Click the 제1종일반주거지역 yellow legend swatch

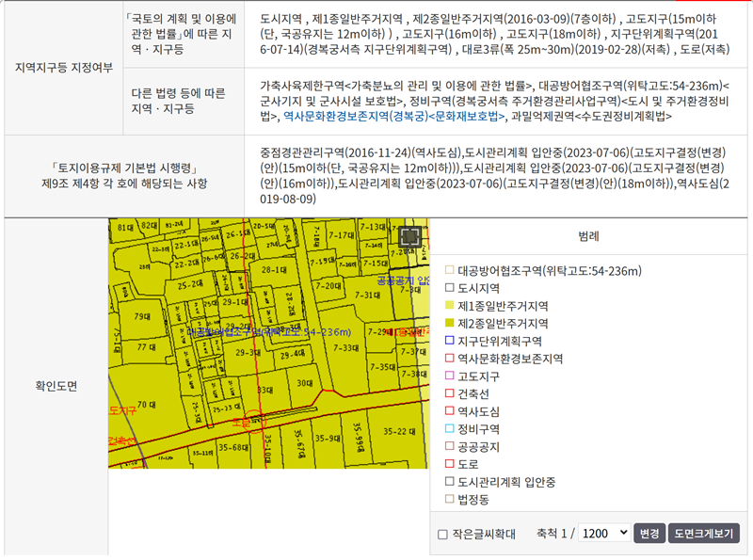point(450,305)
